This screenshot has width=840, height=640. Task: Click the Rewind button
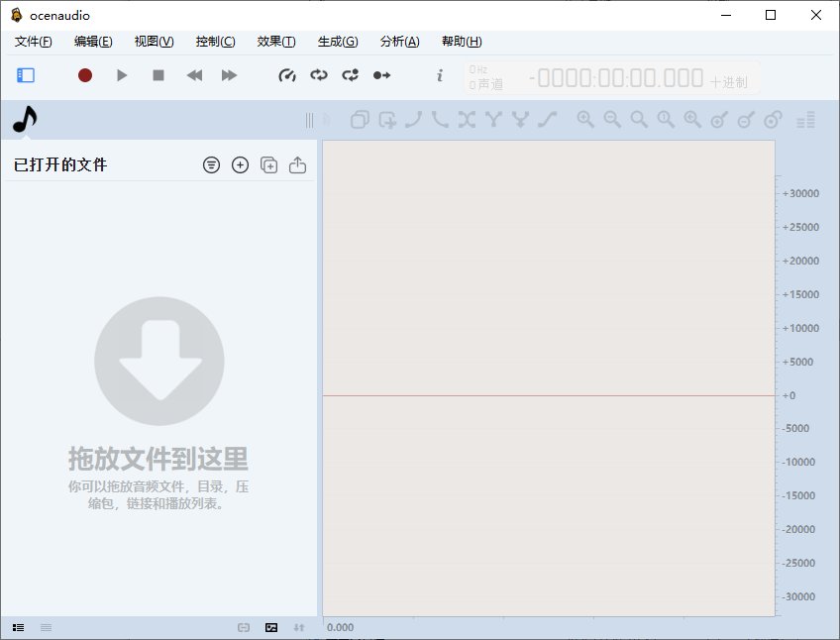(x=194, y=75)
